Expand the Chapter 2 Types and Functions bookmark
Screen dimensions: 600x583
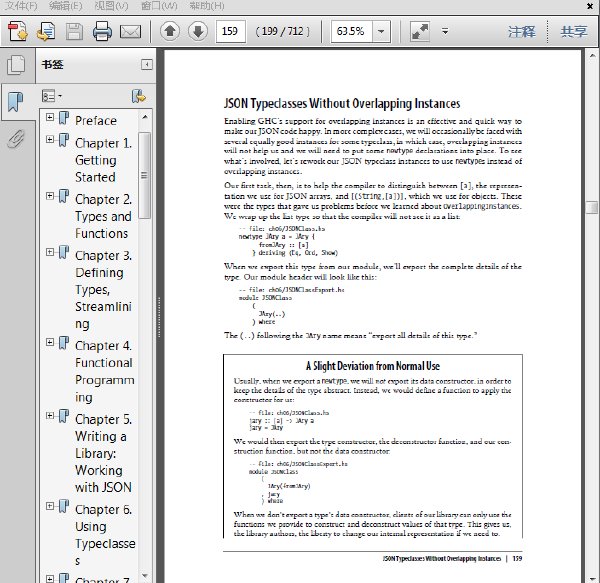tap(50, 196)
